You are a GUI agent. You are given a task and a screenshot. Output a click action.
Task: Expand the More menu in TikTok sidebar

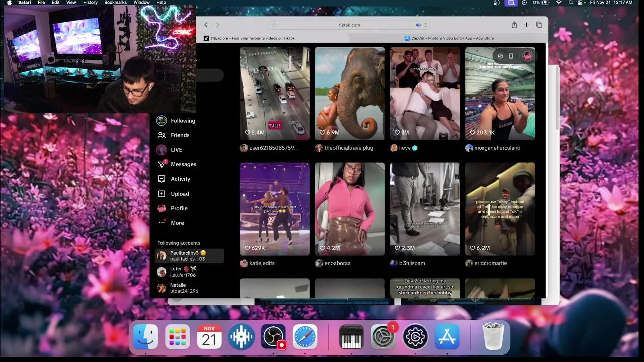pyautogui.click(x=171, y=223)
